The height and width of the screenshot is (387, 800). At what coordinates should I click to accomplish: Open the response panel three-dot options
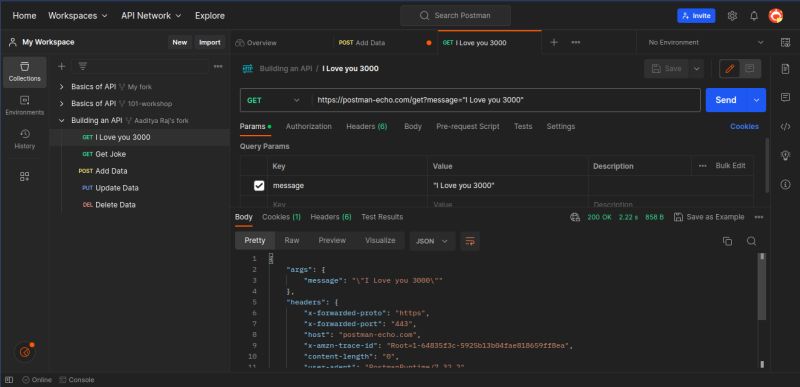(759, 217)
